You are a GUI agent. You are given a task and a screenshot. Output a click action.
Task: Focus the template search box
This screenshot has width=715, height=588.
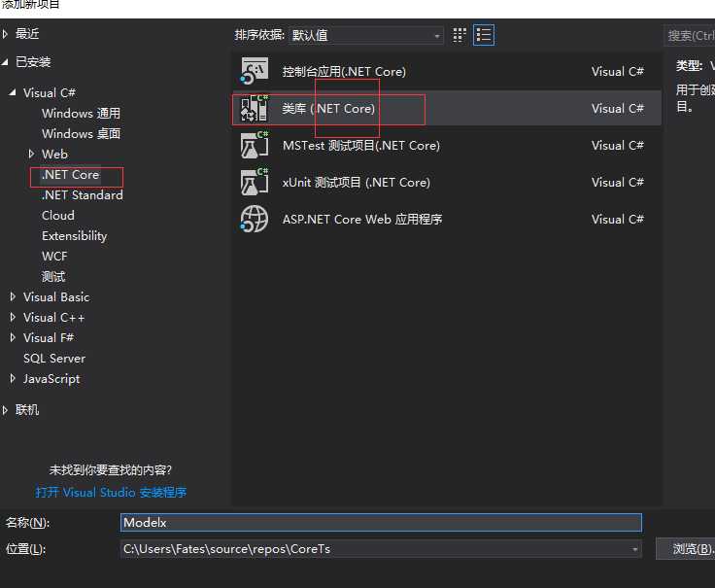(x=689, y=35)
